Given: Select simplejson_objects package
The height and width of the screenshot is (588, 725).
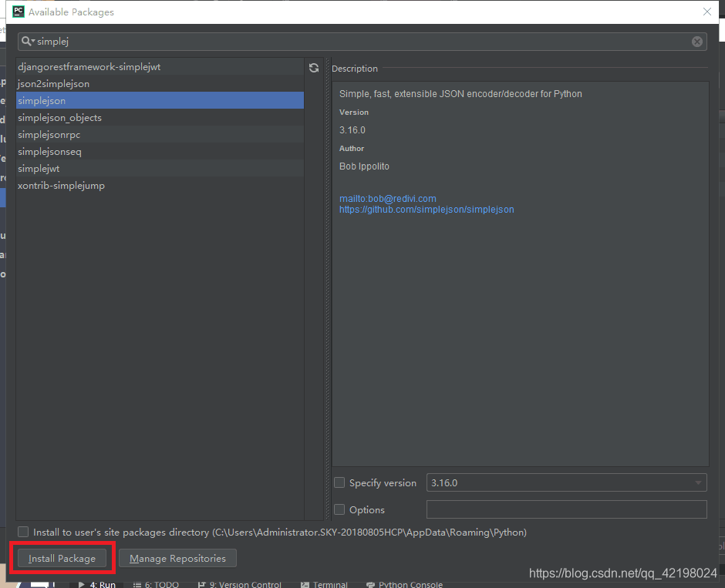Looking at the screenshot, I should 160,117.
